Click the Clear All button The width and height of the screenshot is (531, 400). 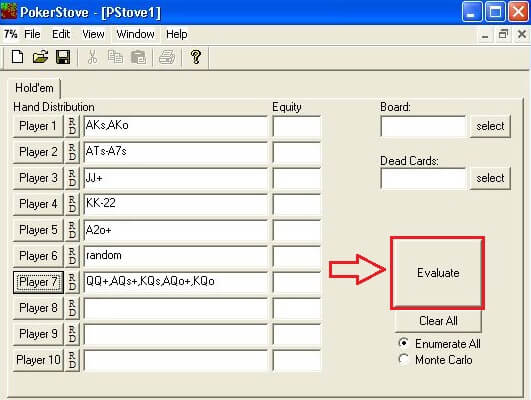point(438,320)
